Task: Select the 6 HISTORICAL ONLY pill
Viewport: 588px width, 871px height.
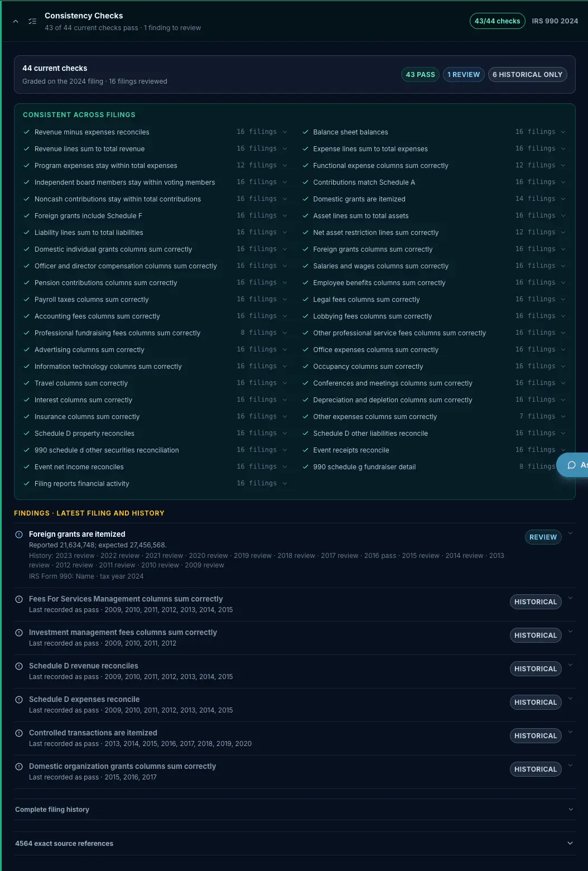Action: pyautogui.click(x=527, y=75)
